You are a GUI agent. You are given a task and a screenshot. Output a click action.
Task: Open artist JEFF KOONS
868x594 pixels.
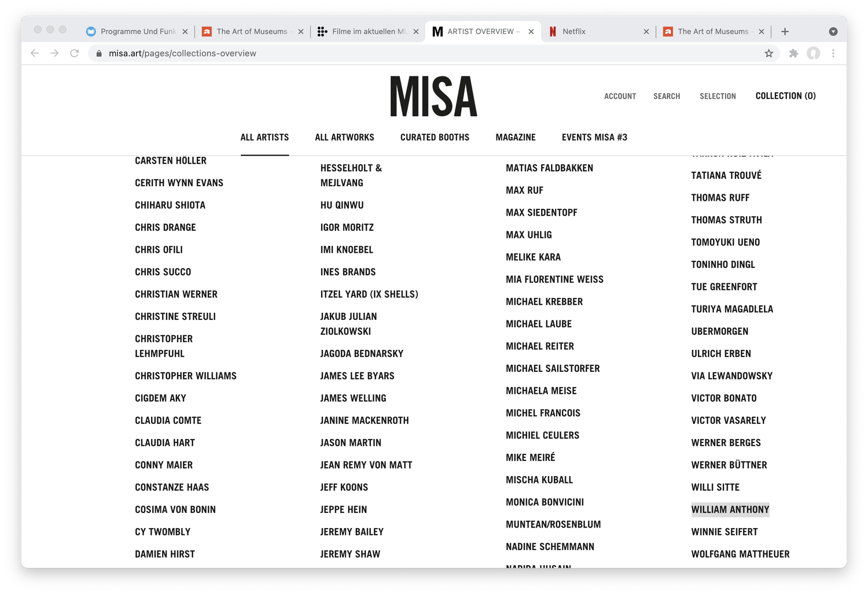pos(344,488)
